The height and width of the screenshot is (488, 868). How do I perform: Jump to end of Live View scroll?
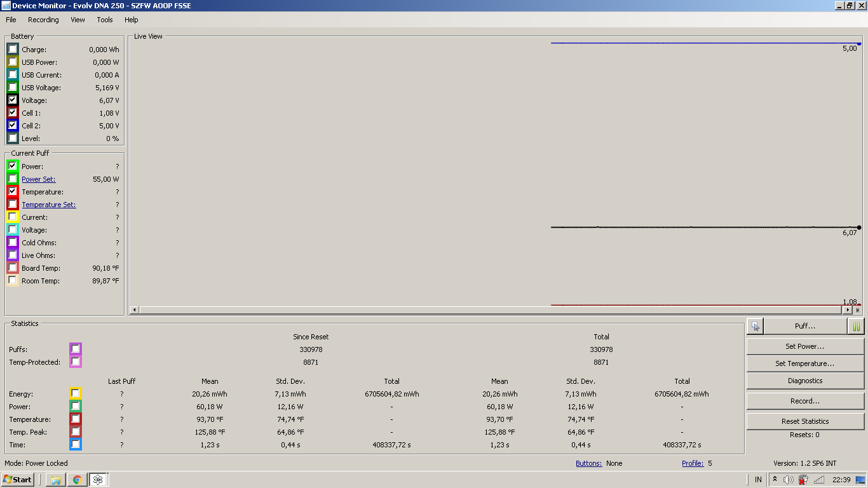click(x=857, y=310)
